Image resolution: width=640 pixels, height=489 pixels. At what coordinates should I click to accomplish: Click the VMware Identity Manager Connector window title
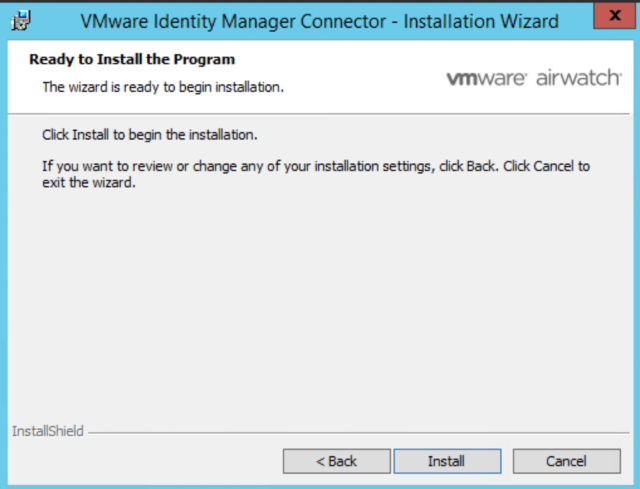click(x=318, y=21)
